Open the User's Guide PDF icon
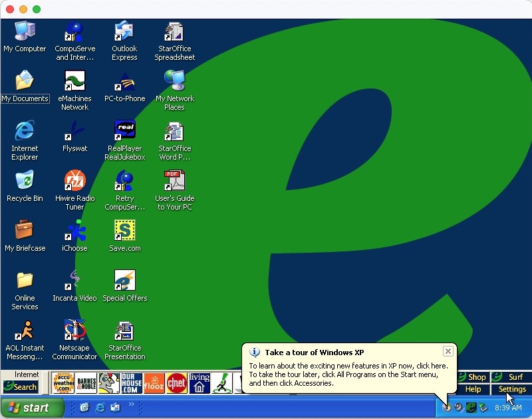The height and width of the screenshot is (419, 532). point(174,181)
